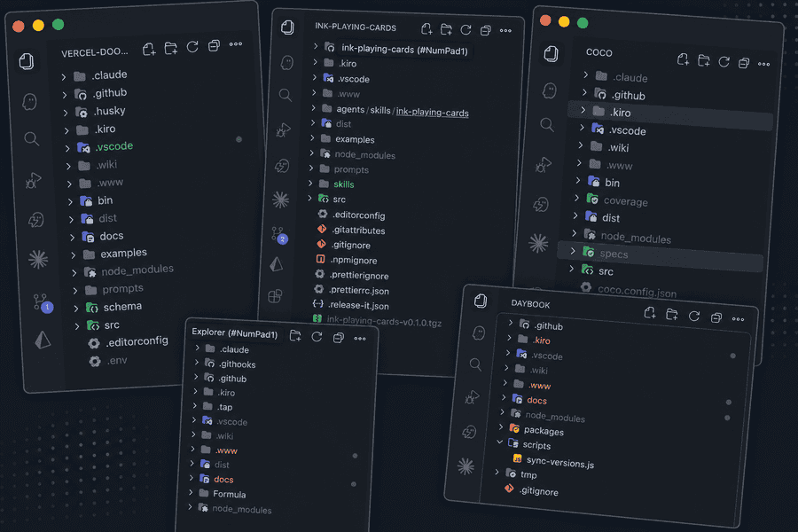Expand .husky folder chevron in VERCEL-DOO
Screen dimensions: 798x532
66,113
